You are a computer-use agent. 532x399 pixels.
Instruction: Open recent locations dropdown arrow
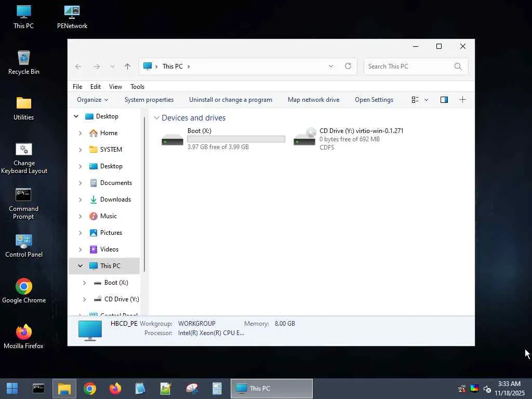[112, 66]
